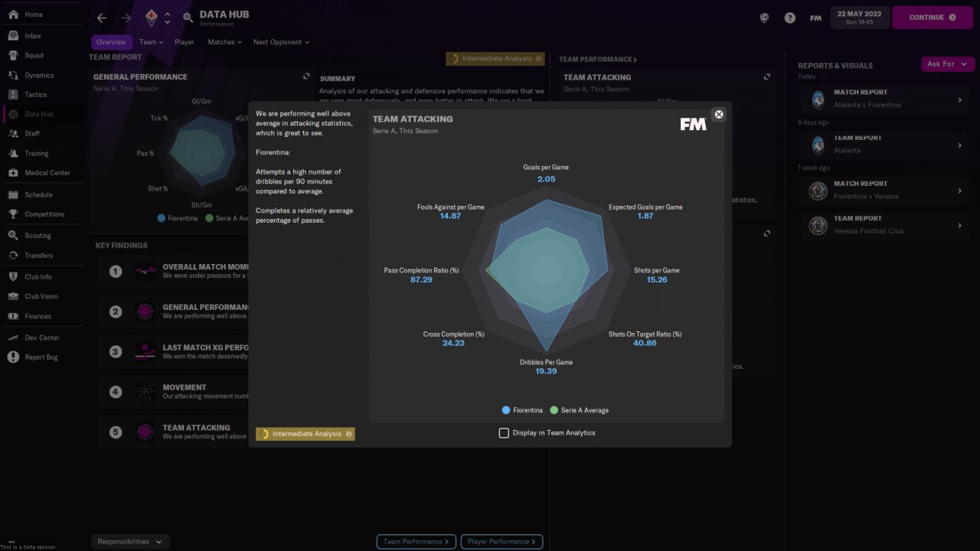Open the Training sidebar icon

[13, 154]
